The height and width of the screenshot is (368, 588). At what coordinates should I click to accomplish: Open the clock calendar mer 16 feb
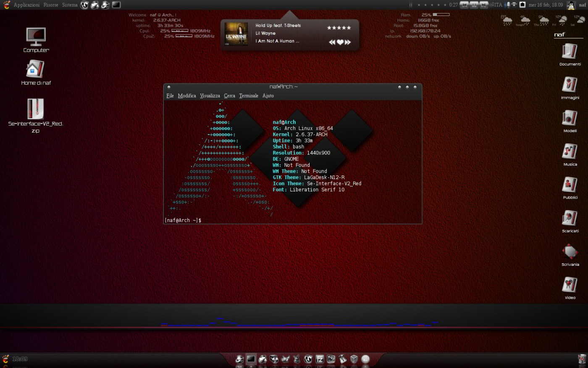coord(546,5)
